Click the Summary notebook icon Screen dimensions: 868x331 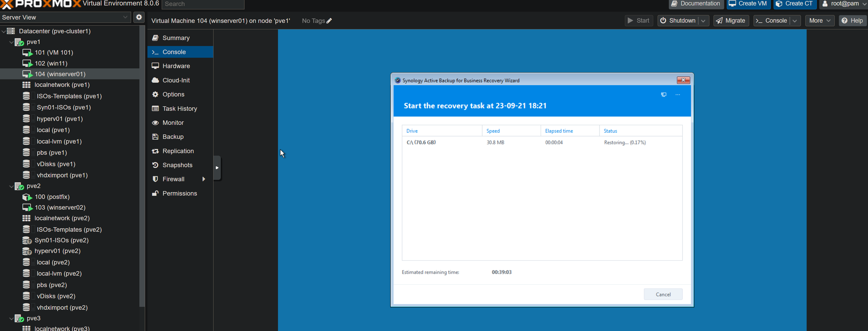pyautogui.click(x=155, y=38)
